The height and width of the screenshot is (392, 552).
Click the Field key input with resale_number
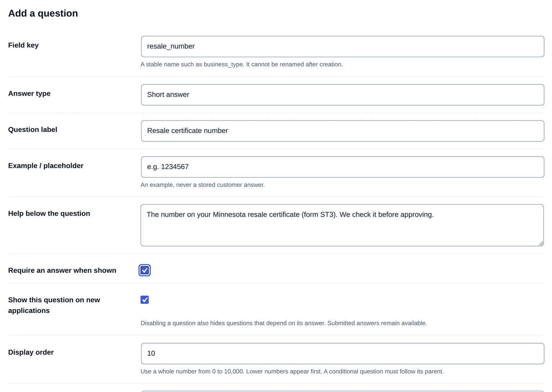click(x=342, y=46)
